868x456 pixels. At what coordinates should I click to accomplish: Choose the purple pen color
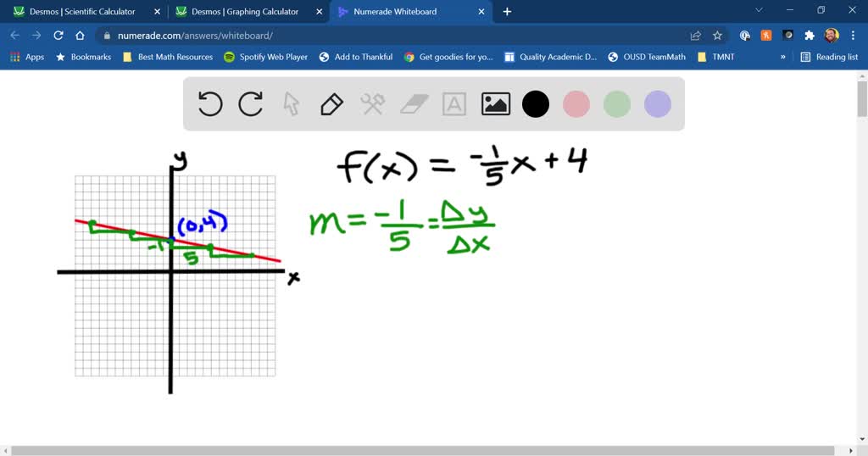point(658,104)
